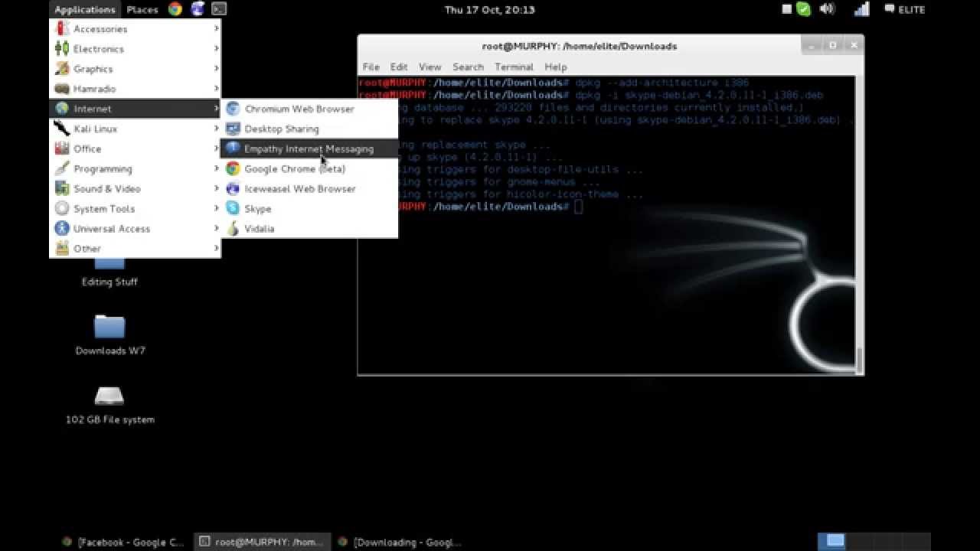Open the Places menu
The width and height of the screenshot is (980, 551).
[142, 9]
